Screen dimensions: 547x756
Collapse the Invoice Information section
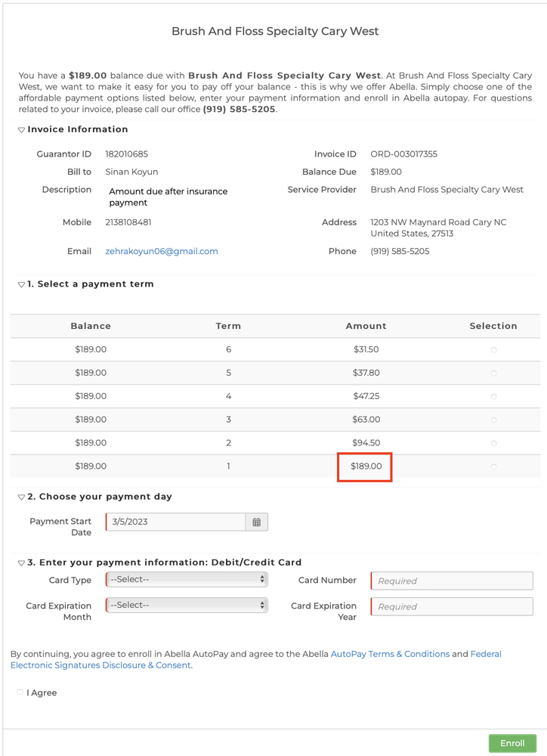(21, 130)
